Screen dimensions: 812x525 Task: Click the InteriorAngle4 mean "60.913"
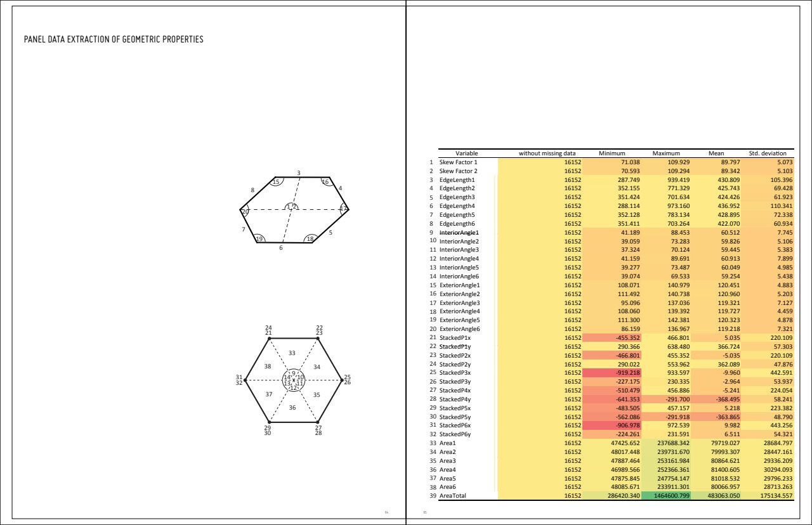730,259
